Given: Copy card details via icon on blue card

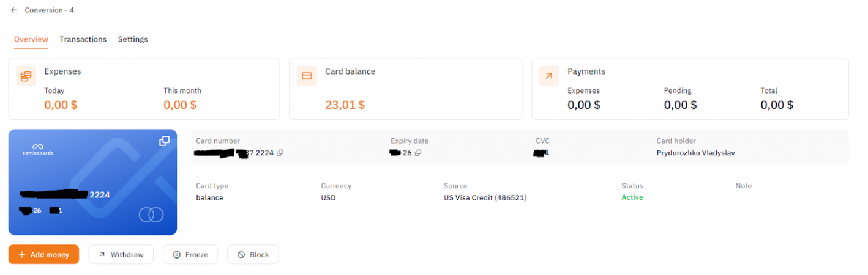Looking at the screenshot, I should point(164,141).
